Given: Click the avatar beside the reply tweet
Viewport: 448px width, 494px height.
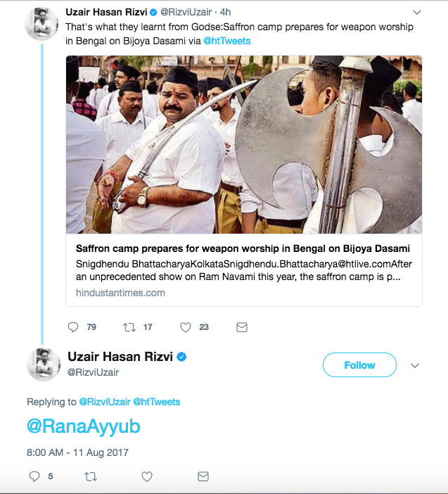Looking at the screenshot, I should pos(43,365).
